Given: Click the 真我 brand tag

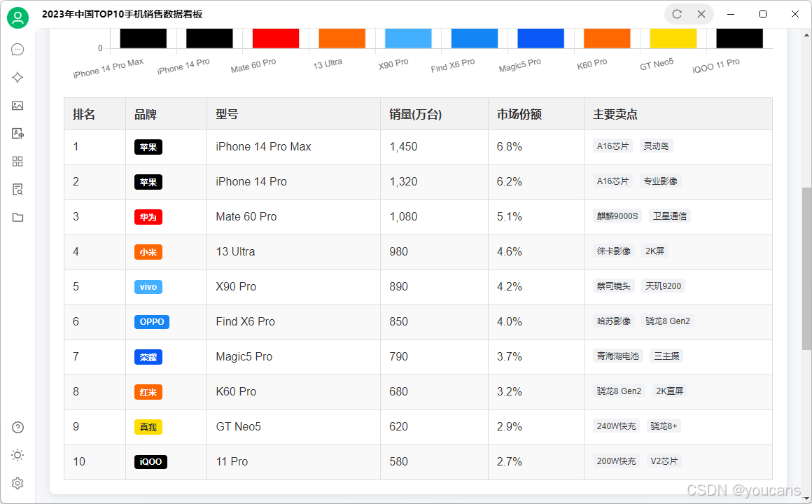Looking at the screenshot, I should [148, 427].
